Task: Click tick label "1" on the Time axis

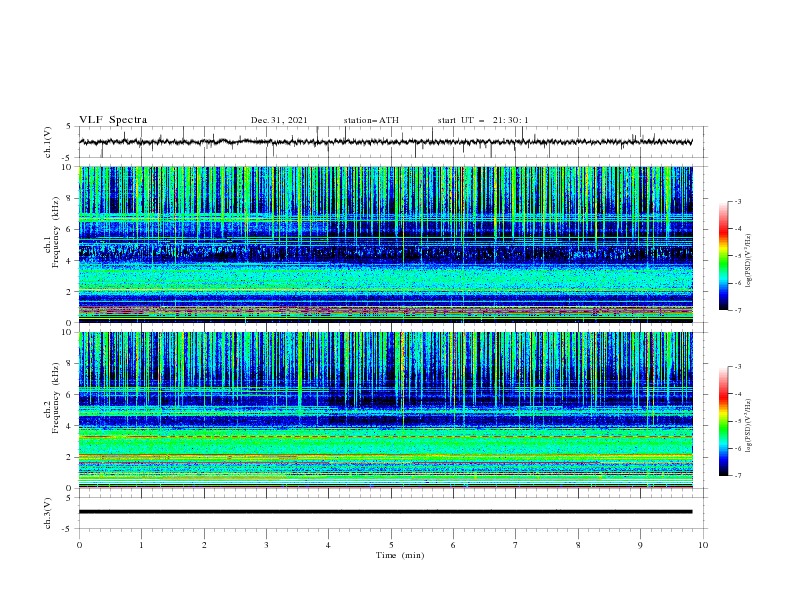Action: click(x=141, y=545)
